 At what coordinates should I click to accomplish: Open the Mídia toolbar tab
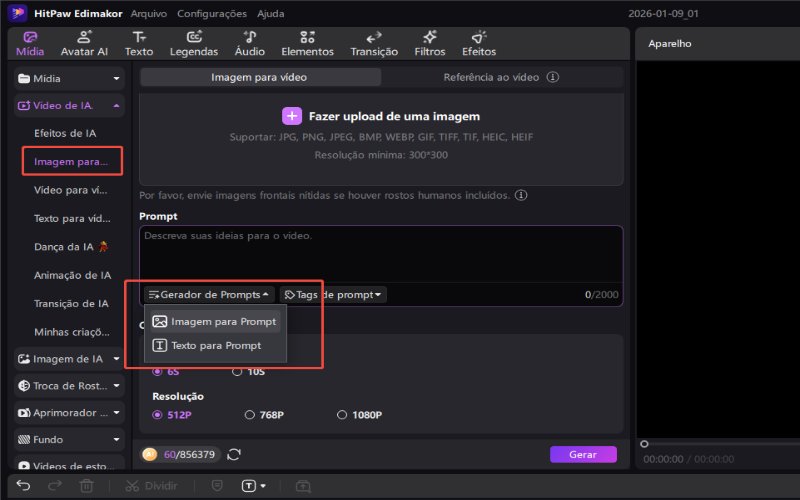click(30, 43)
